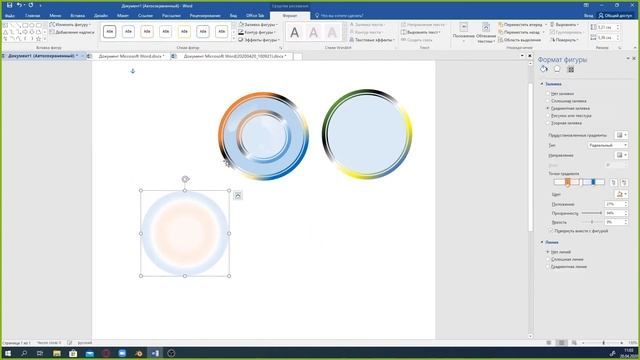Open File Explorer from taskbar
This screenshot has width=640, height=360.
(x=57, y=353)
